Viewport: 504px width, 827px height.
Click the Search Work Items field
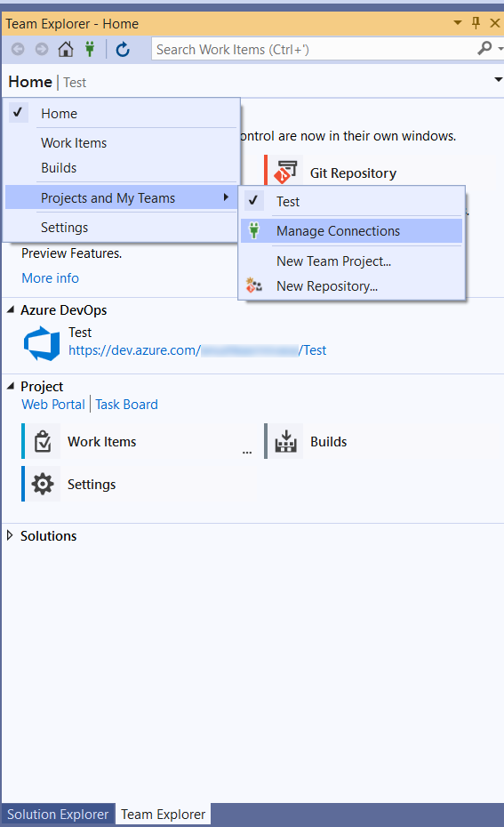(316, 50)
